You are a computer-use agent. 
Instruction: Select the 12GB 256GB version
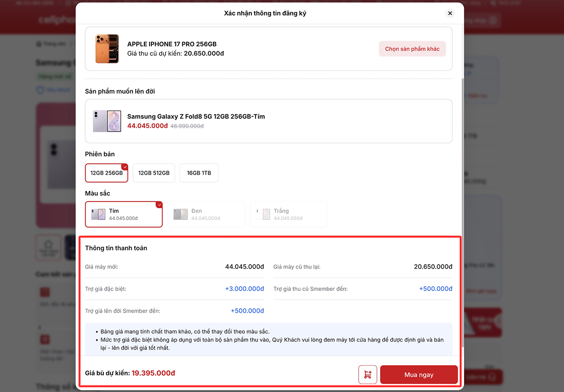[x=107, y=173]
